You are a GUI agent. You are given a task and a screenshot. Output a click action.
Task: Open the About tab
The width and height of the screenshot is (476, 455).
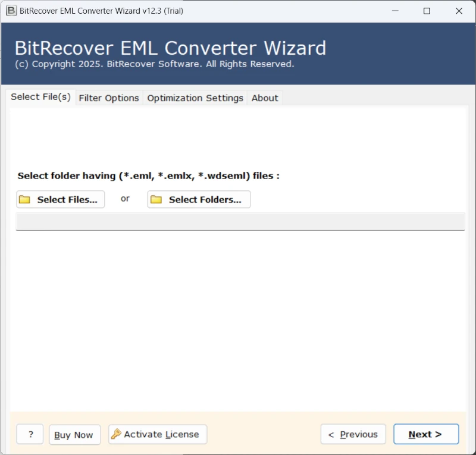pos(265,98)
